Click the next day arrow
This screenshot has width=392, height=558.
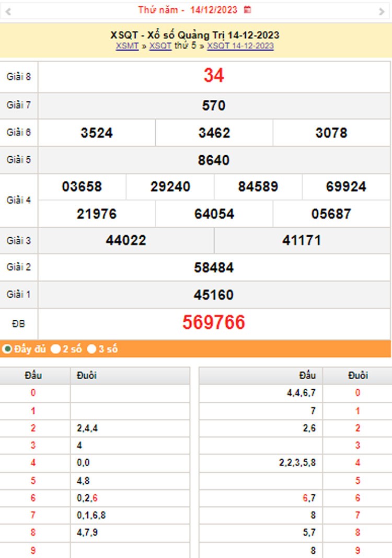pyautogui.click(x=382, y=11)
